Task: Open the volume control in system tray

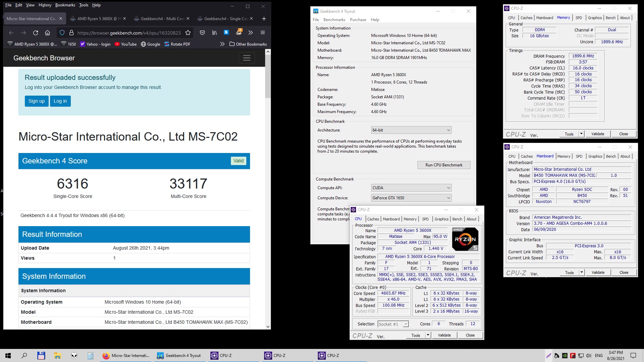Action: 589,356
